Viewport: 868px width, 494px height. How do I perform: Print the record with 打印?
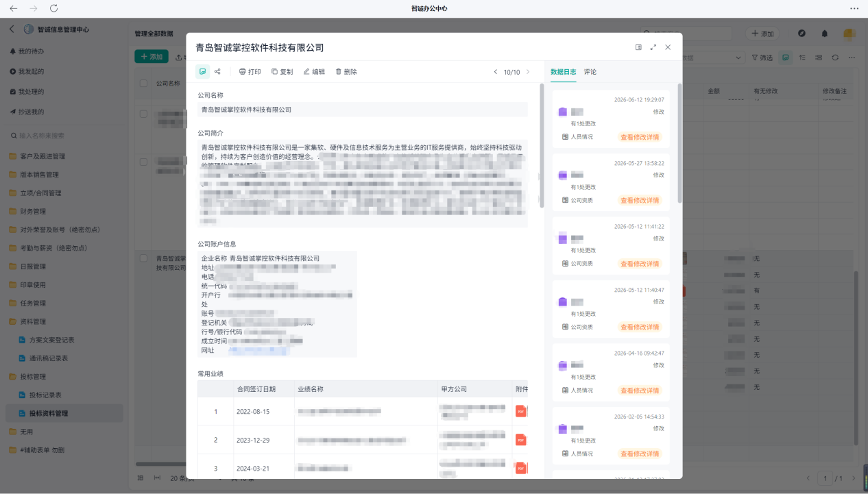(250, 71)
